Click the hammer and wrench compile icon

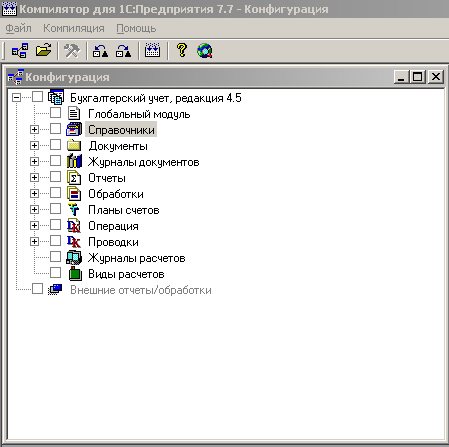pos(72,51)
